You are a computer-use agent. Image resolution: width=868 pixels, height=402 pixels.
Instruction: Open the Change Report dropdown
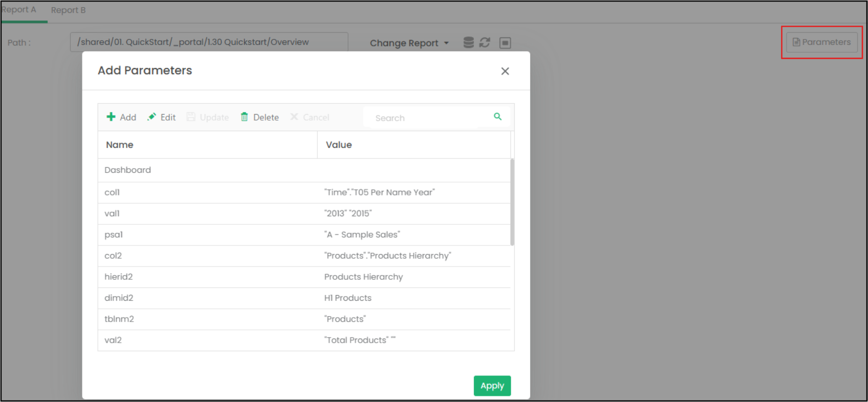[x=409, y=43]
